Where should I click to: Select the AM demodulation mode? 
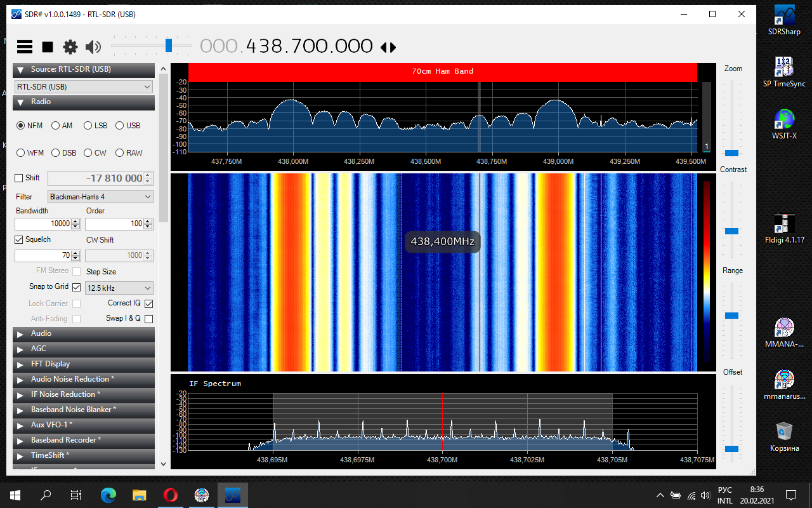[56, 126]
